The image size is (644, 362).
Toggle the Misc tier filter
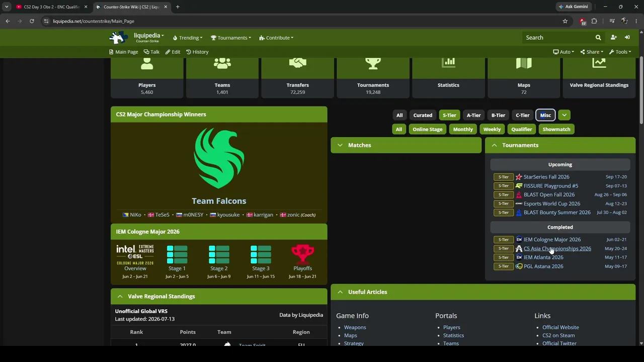[545, 115]
